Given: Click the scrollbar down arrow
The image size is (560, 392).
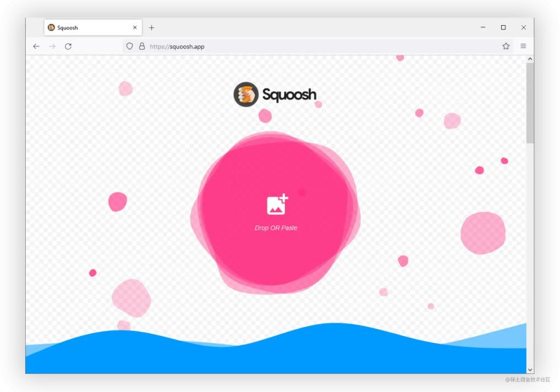Looking at the screenshot, I should (x=530, y=370).
